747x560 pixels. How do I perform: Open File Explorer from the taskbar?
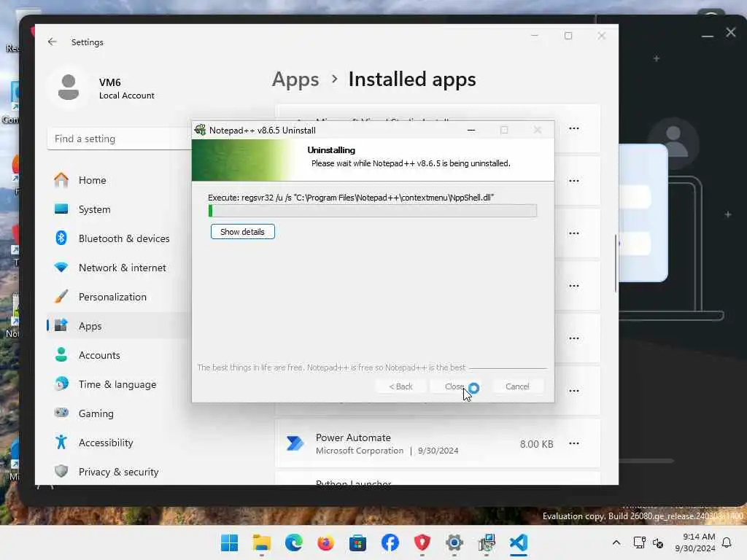click(262, 542)
